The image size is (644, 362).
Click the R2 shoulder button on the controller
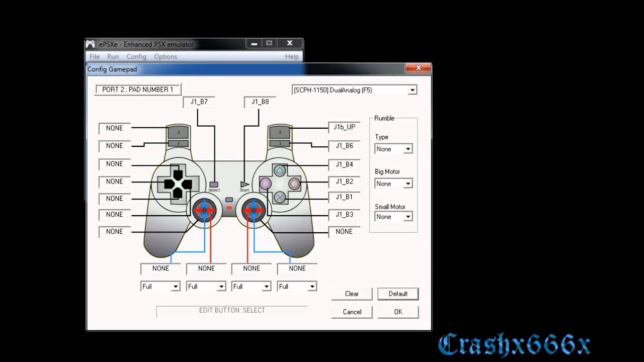click(x=280, y=132)
